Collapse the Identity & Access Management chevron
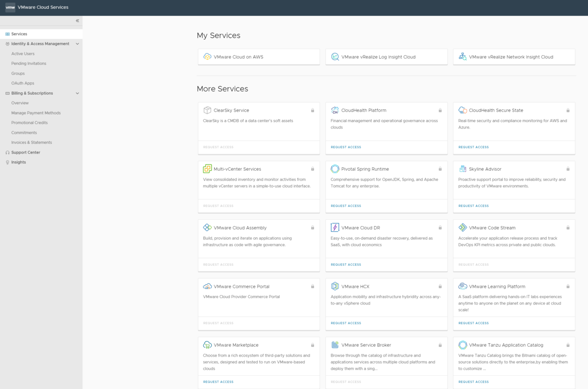 pyautogui.click(x=77, y=44)
